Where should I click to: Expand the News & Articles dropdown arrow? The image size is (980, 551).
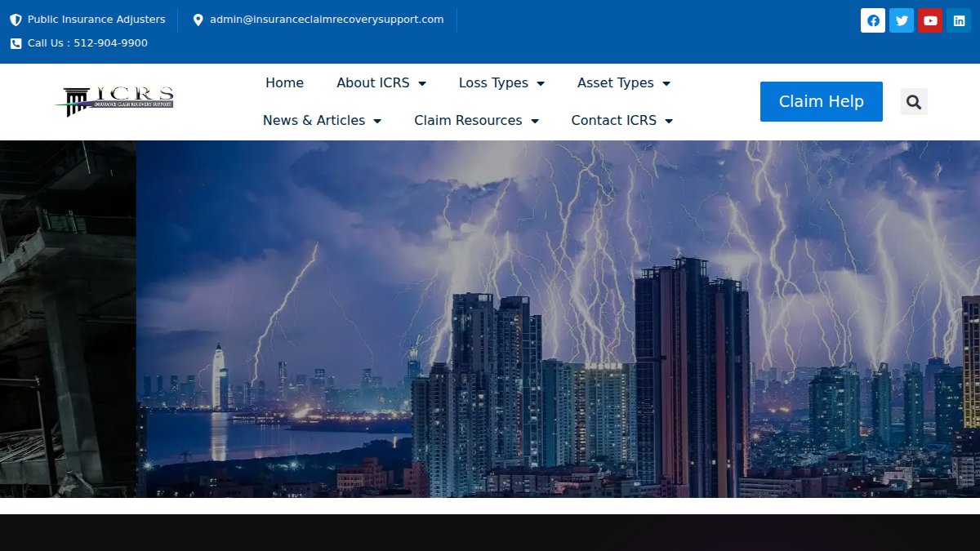point(377,121)
